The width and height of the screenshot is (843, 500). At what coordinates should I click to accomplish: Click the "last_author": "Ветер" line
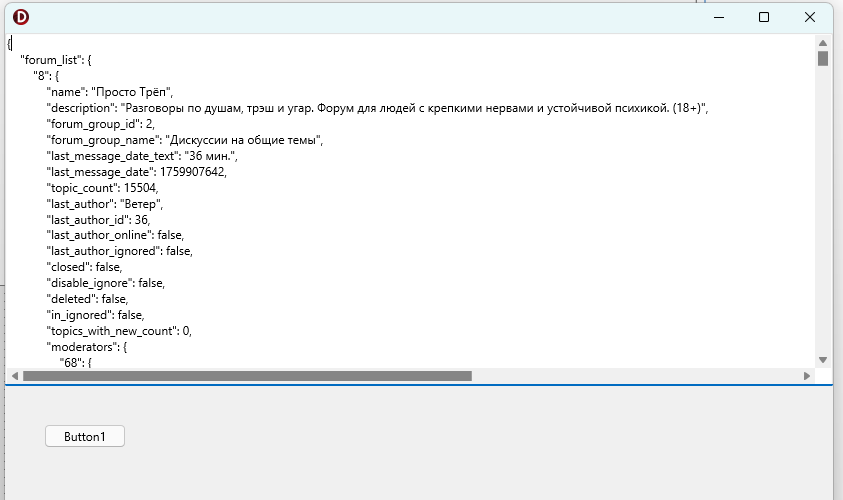(104, 204)
